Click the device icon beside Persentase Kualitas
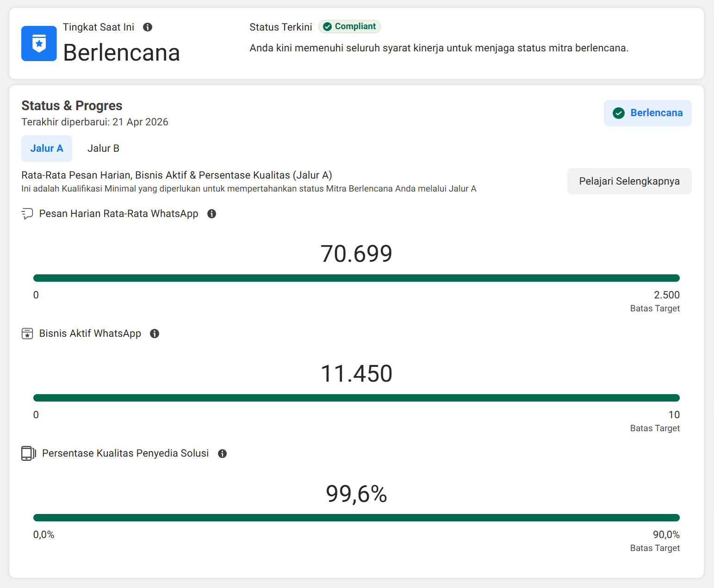The height and width of the screenshot is (588, 714). tap(28, 453)
